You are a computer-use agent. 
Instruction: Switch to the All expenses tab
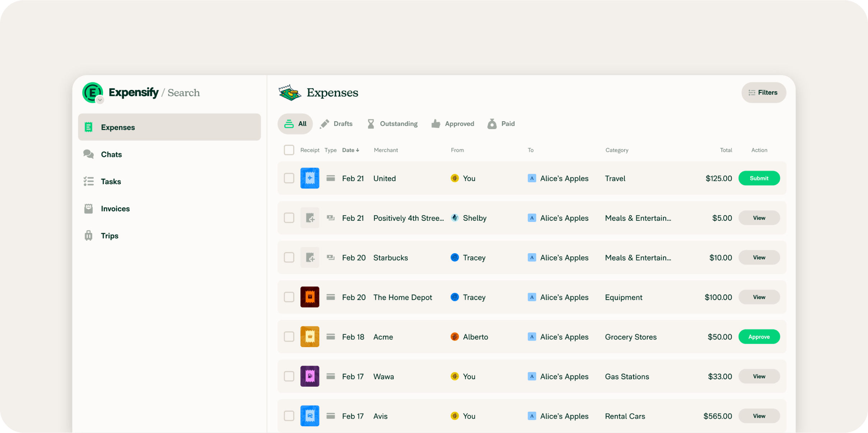295,123
